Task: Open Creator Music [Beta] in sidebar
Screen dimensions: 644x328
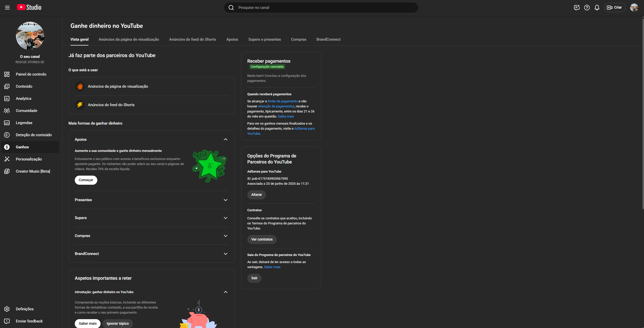Action: click(x=33, y=171)
